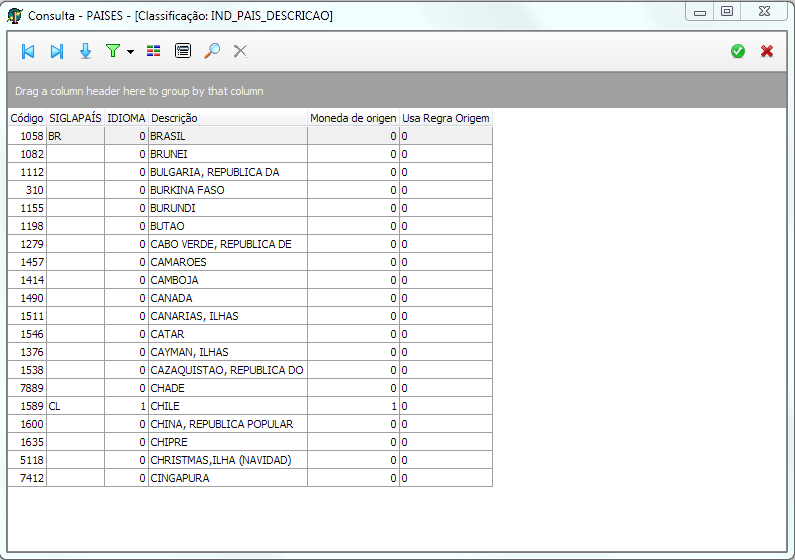Jump to the last record using the toolbar arrow
This screenshot has height=560, width=795.
(x=57, y=51)
